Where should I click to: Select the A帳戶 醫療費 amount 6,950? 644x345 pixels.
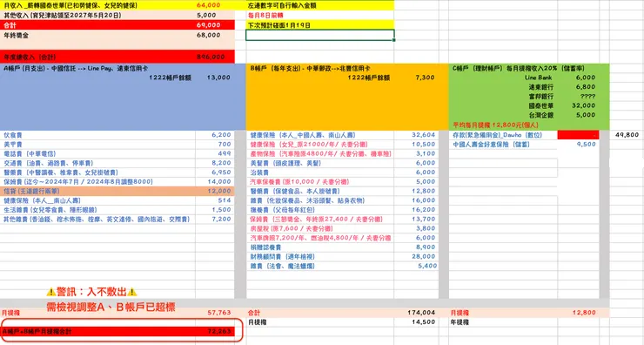221,172
